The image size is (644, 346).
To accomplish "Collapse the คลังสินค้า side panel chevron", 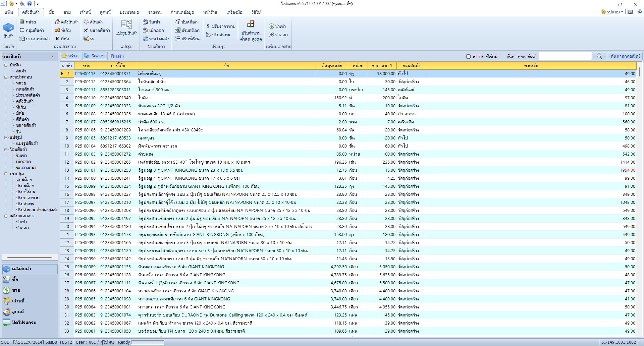I will pos(53,56).
